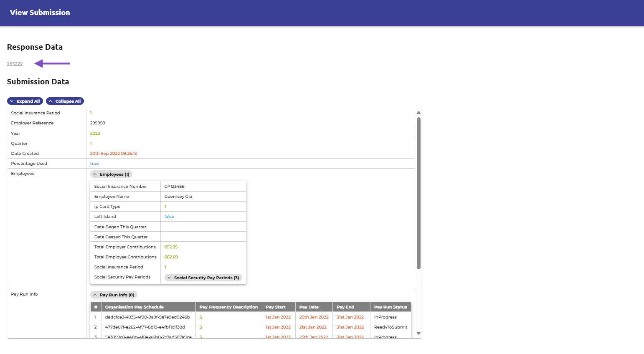Click the Social Insurance Period label in the top row
The image size is (644, 354).
tap(35, 113)
